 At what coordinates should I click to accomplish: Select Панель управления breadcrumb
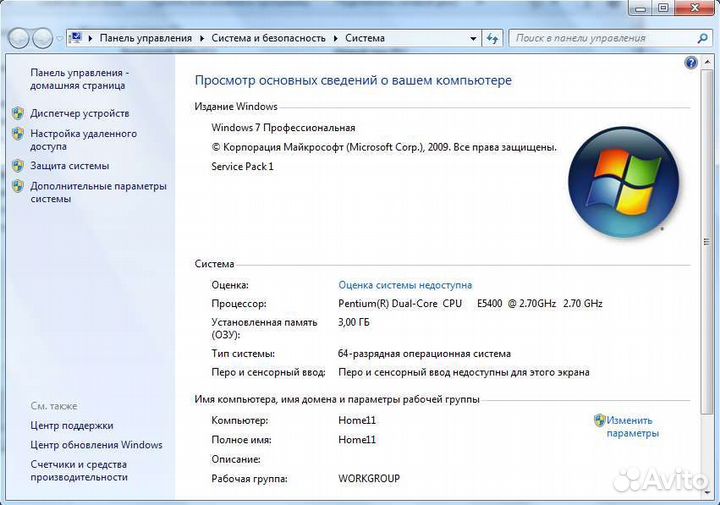pyautogui.click(x=146, y=38)
